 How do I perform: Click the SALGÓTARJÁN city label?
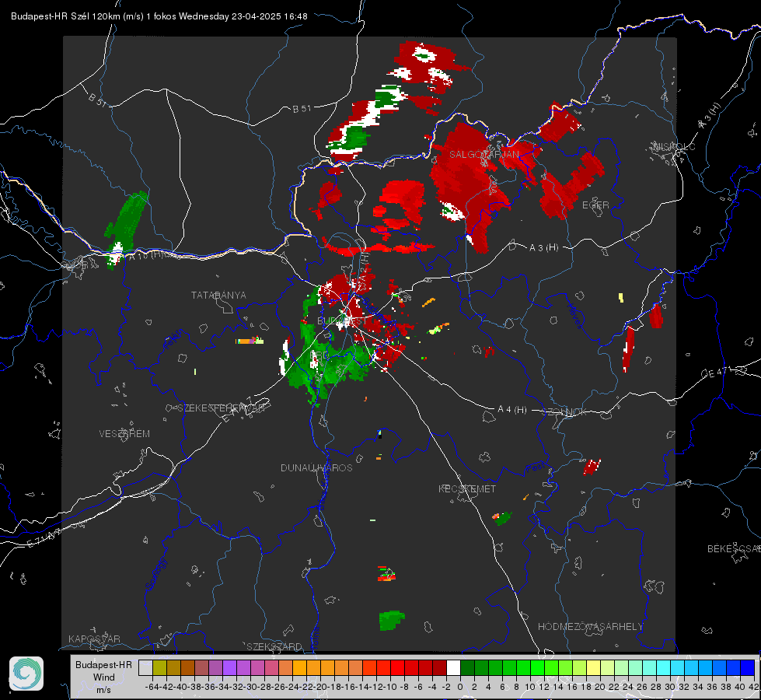click(483, 155)
